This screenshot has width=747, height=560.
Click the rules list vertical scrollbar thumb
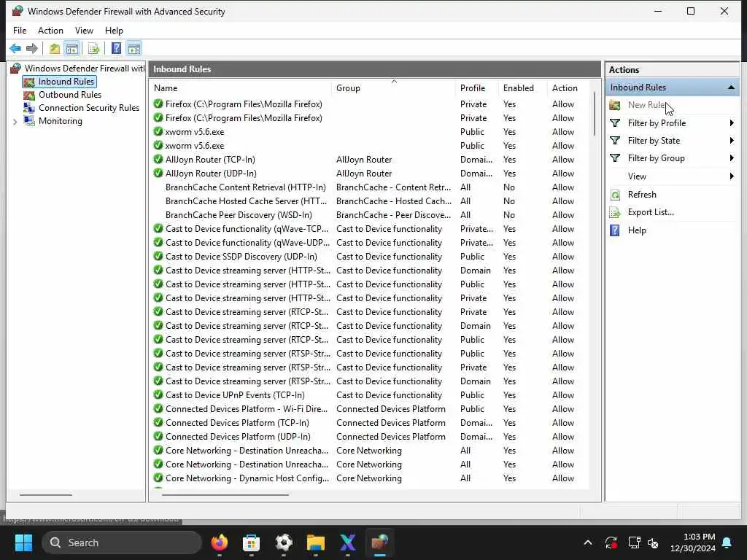click(594, 113)
